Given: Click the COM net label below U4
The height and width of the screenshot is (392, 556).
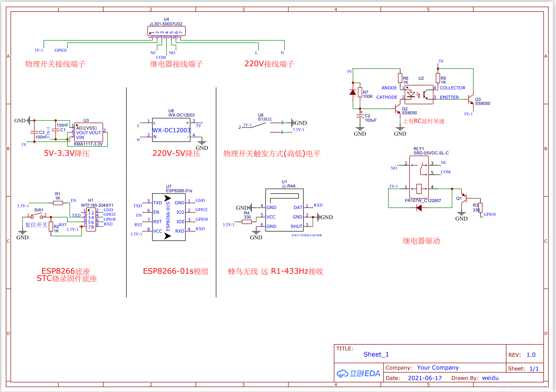Looking at the screenshot, I should [x=161, y=57].
